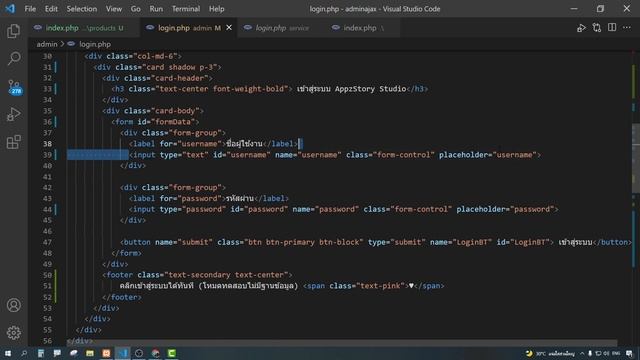Click line number 30 in the gutter

(x=47, y=56)
